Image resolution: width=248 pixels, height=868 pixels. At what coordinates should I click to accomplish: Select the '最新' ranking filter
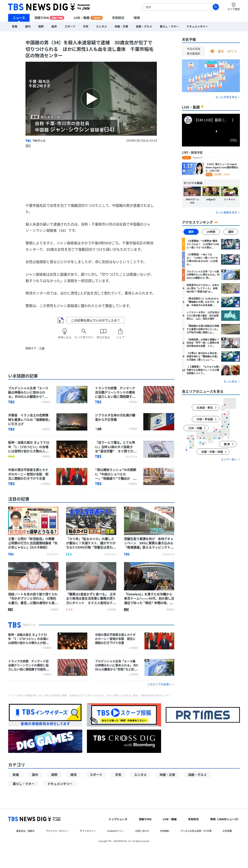(x=191, y=231)
